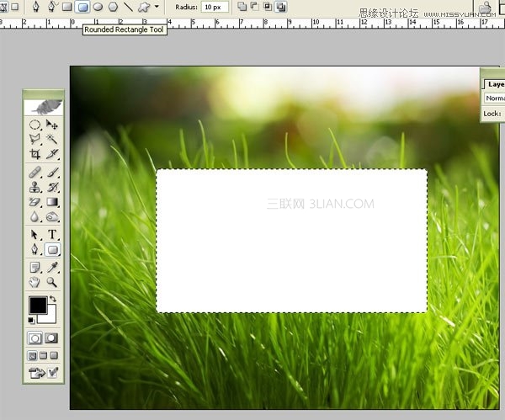The image size is (505, 420).
Task: Choose the Ellipse shape tool option
Action: [98, 7]
